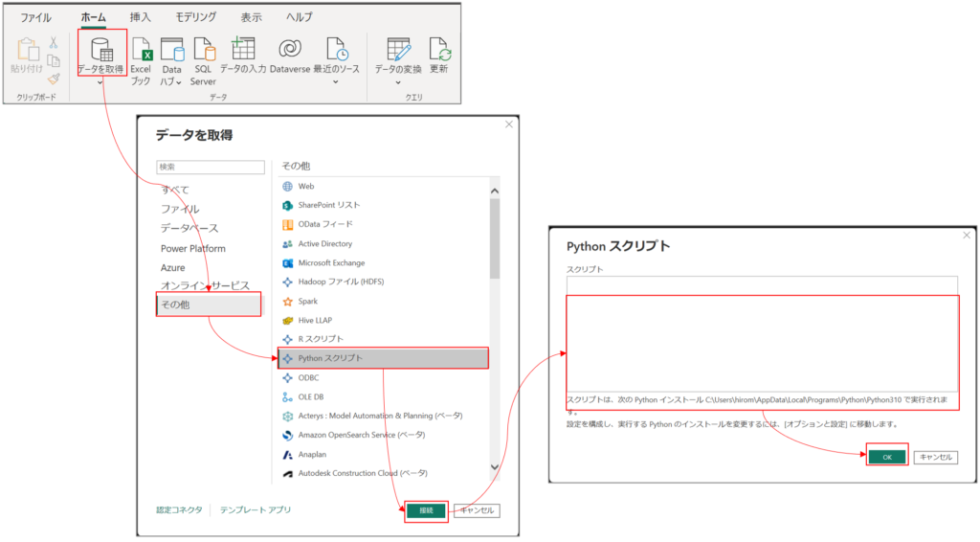Select the SharePoint リスト connector
Viewport: 980px width, 542px height.
point(383,205)
